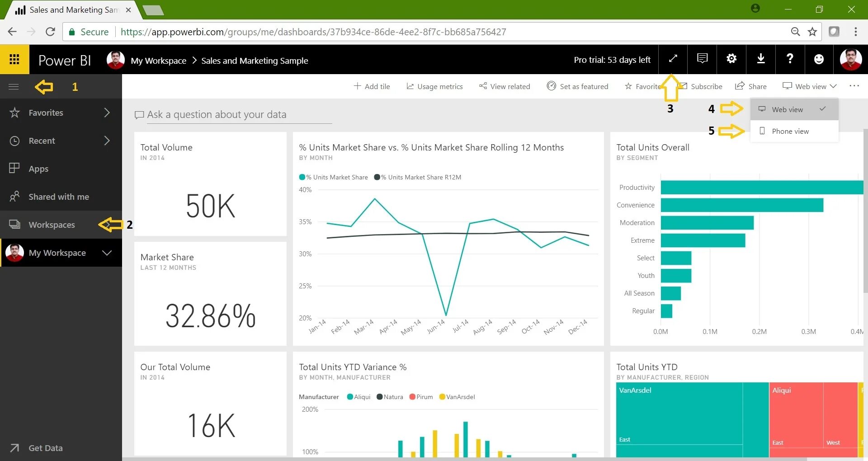The height and width of the screenshot is (461, 868).
Task: Click View related
Action: click(505, 86)
